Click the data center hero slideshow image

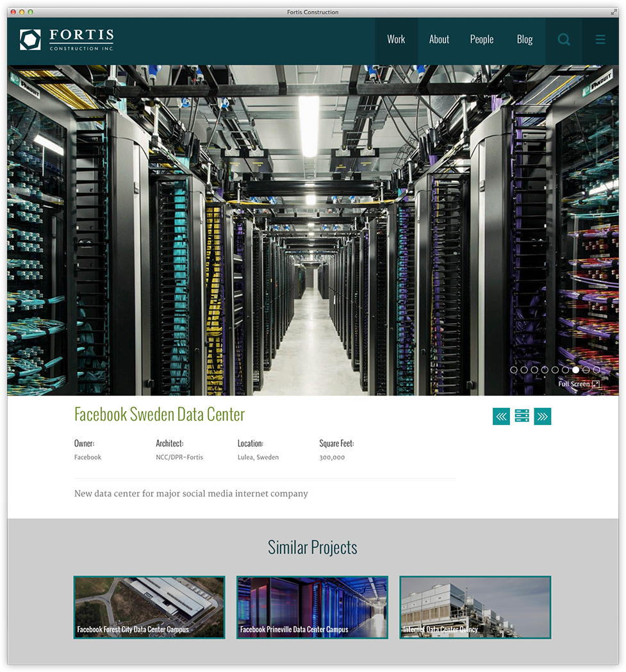[x=313, y=230]
